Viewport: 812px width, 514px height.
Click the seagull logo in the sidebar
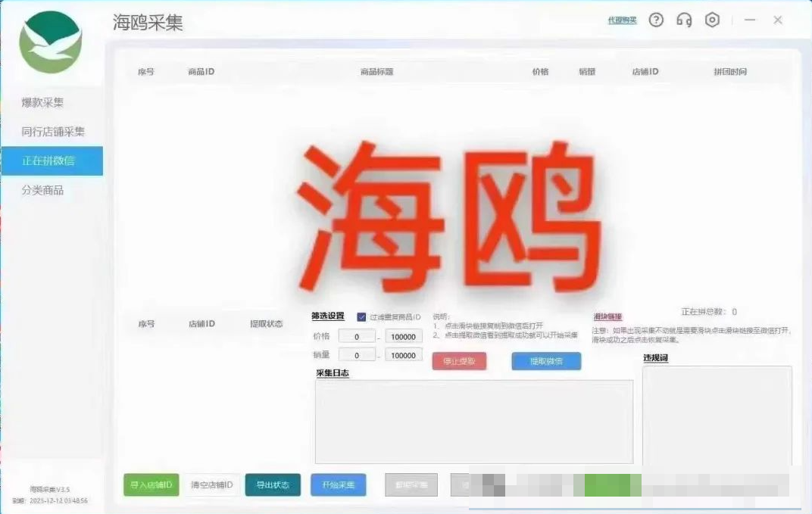(x=51, y=42)
